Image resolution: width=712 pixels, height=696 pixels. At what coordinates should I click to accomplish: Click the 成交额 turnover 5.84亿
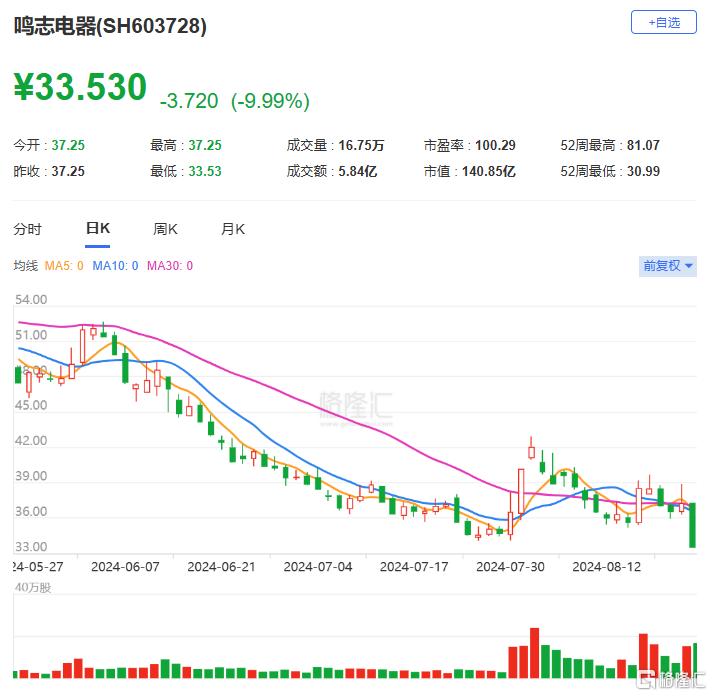point(358,171)
